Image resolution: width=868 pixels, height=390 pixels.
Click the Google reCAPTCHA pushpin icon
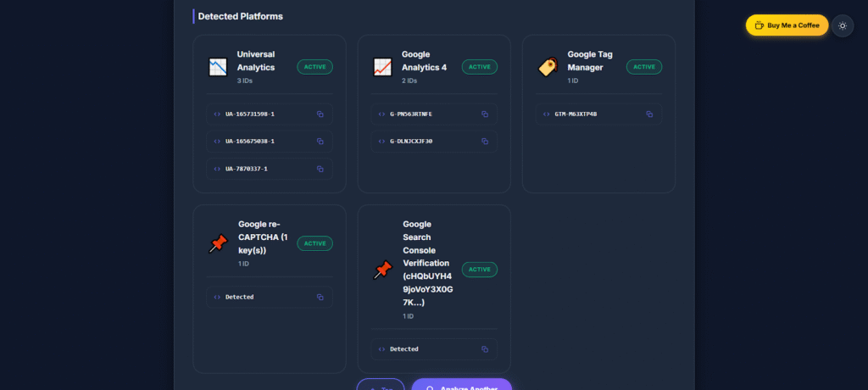218,244
